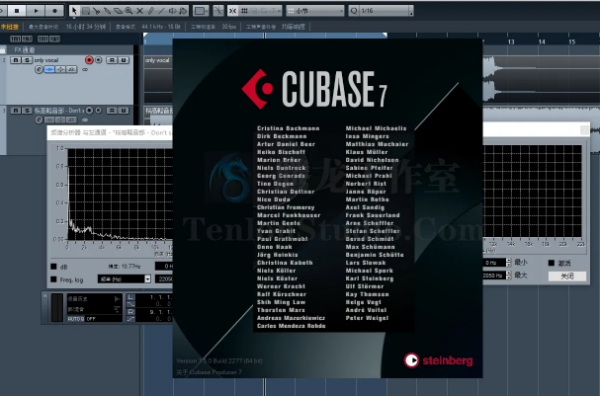Select the Split scissors tool
This screenshot has height=396, width=600.
tap(96, 11)
